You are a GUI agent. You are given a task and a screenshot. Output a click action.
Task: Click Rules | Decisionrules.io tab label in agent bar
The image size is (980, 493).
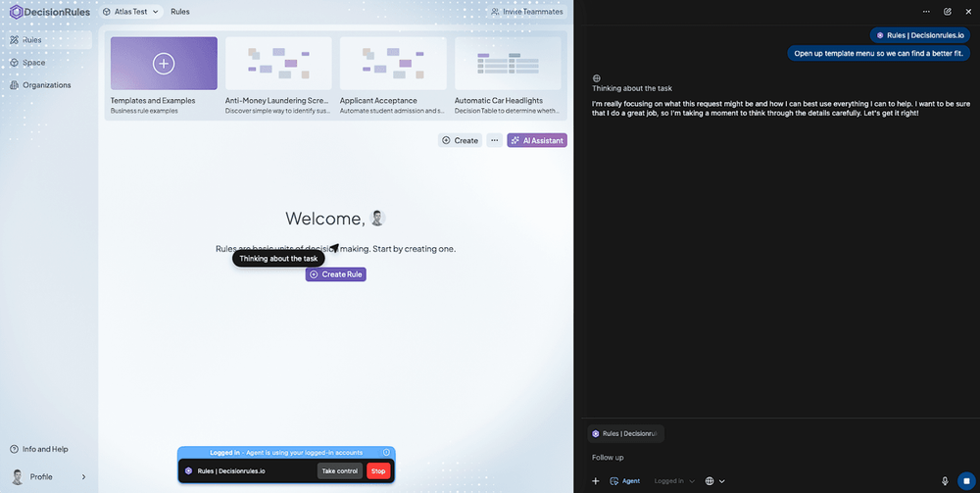point(230,471)
